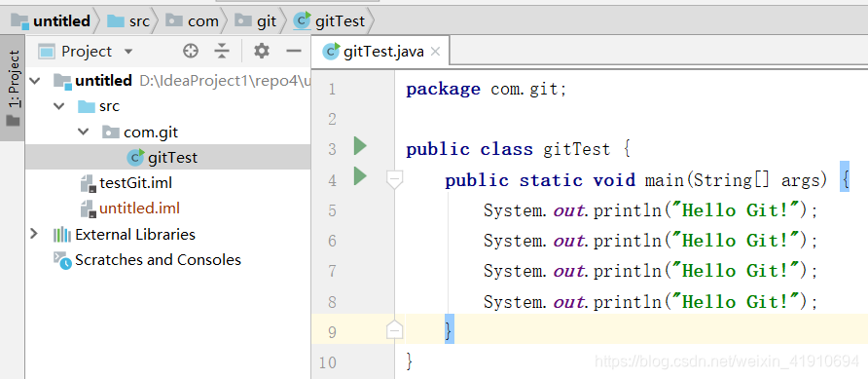Collapse main method fold marker on line 4

(394, 179)
